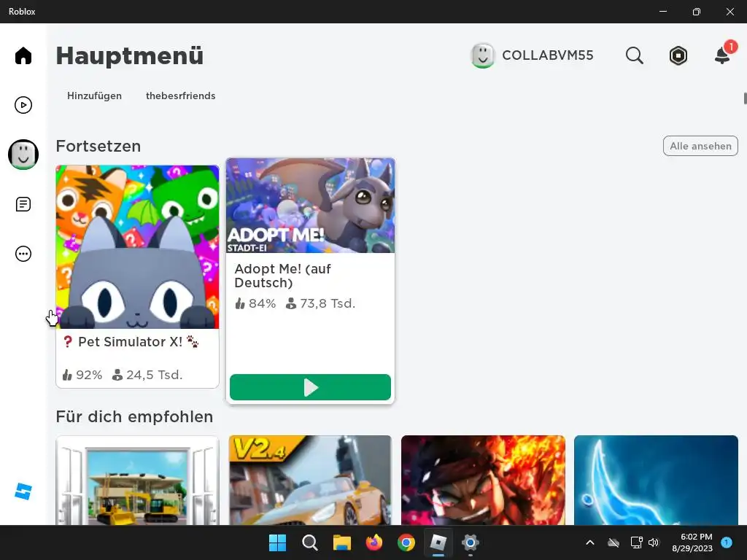
Task: Click the 73,8 Tsd. player count
Action: tap(321, 303)
